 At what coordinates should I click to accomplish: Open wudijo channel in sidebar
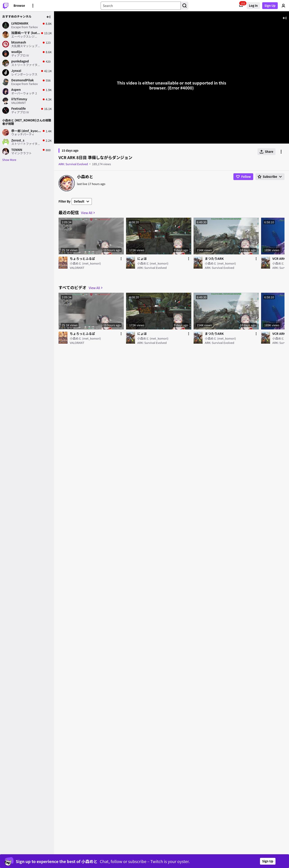pos(27,54)
